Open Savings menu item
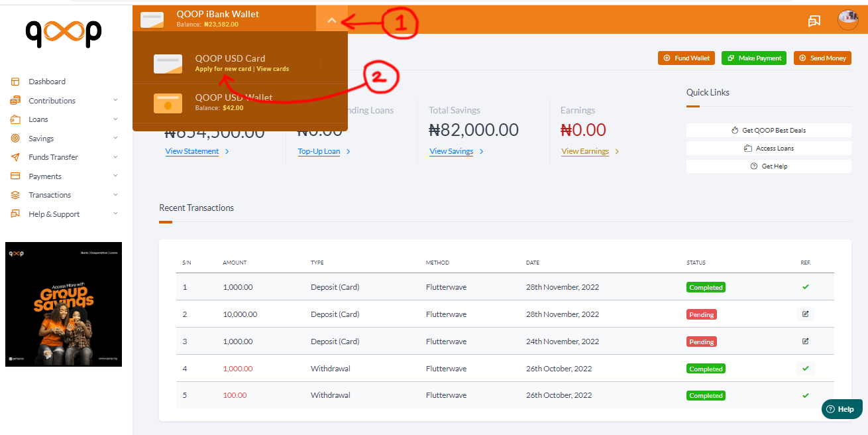This screenshot has width=868, height=435. pos(41,139)
